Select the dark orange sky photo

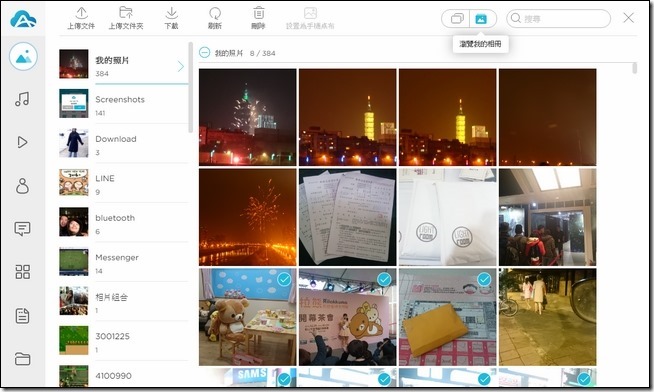(548, 117)
